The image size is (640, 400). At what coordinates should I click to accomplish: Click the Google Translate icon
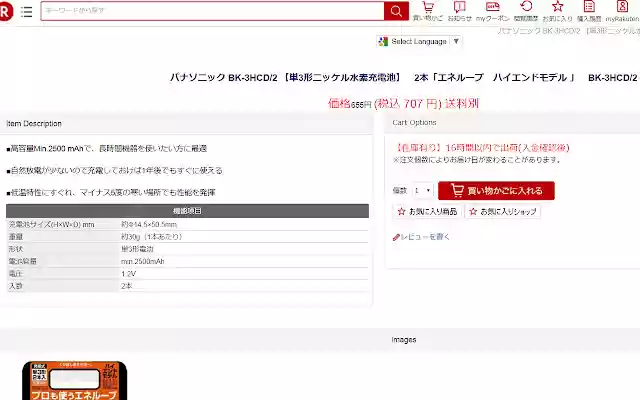coord(383,42)
